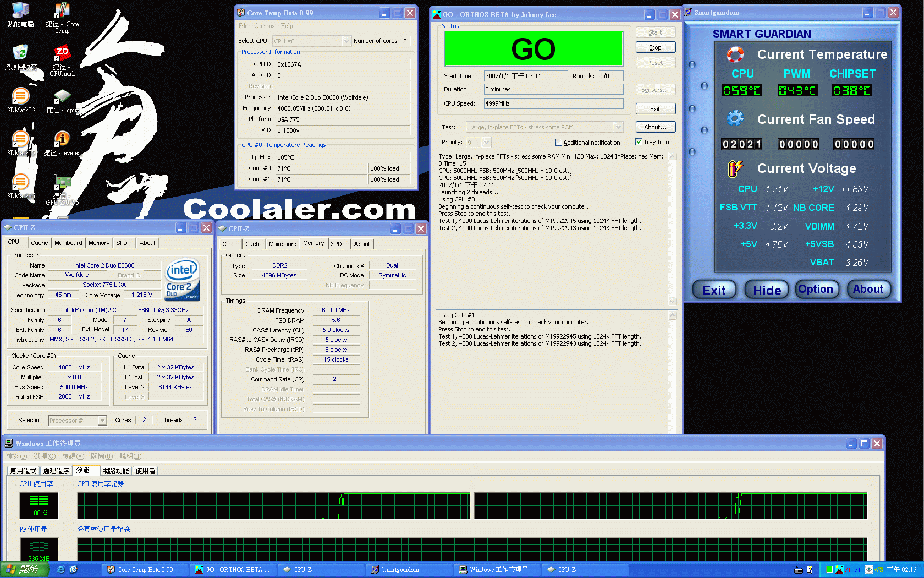Launch the 3DMark03 desktop icon
The height and width of the screenshot is (578, 924).
(20, 100)
